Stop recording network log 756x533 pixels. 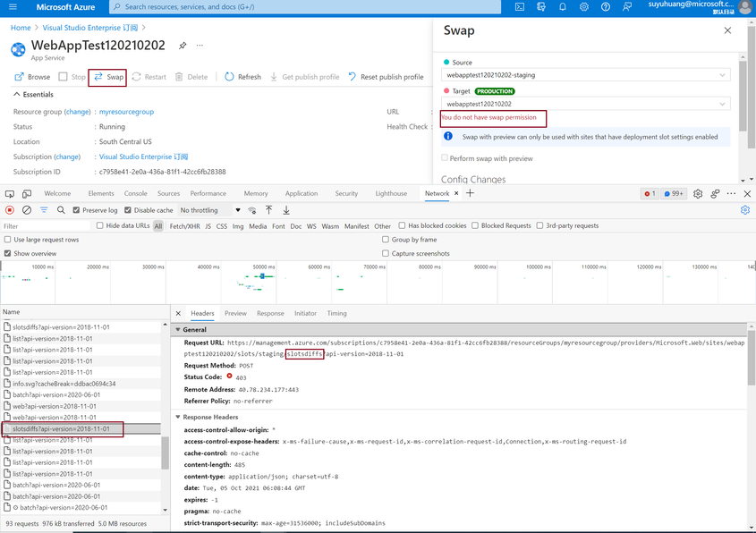click(10, 210)
